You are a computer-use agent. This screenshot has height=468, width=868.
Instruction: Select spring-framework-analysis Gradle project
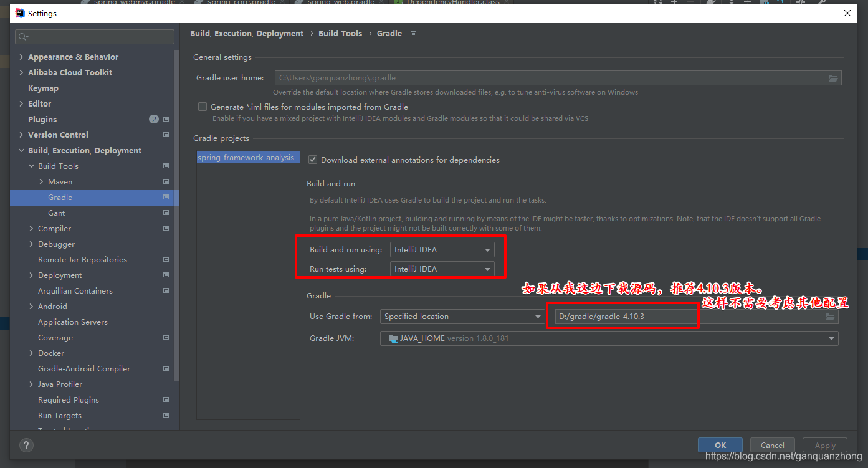(248, 158)
